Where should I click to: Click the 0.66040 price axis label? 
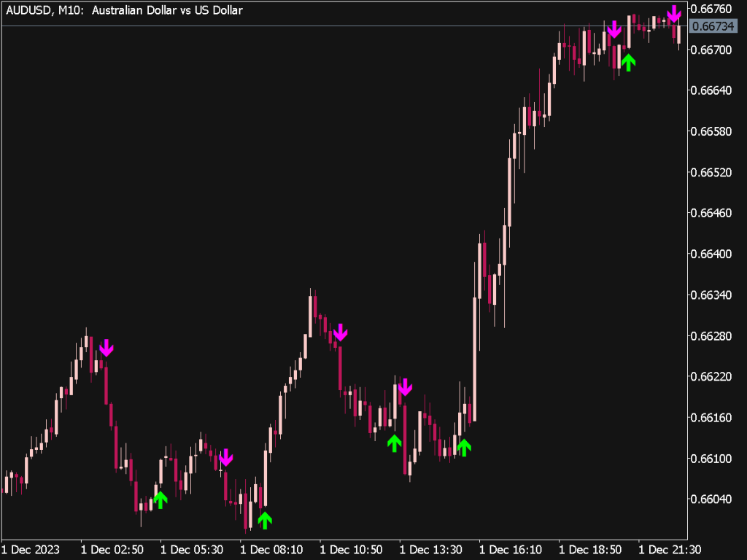(711, 499)
